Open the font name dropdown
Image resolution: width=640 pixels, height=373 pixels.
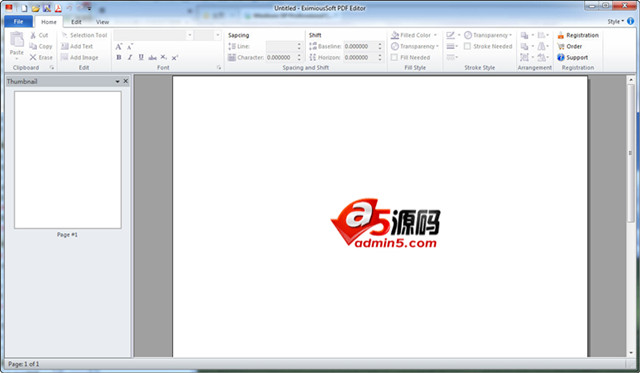[190, 35]
